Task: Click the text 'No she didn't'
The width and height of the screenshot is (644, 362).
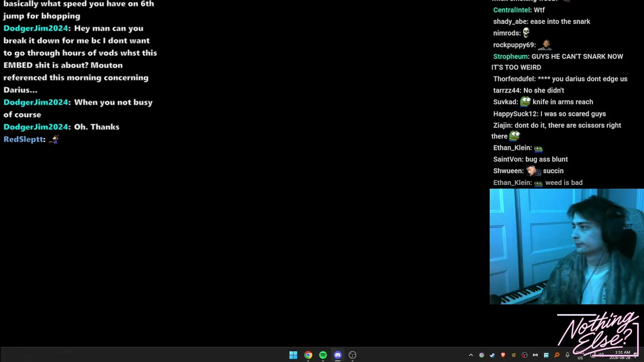Action: tap(543, 90)
